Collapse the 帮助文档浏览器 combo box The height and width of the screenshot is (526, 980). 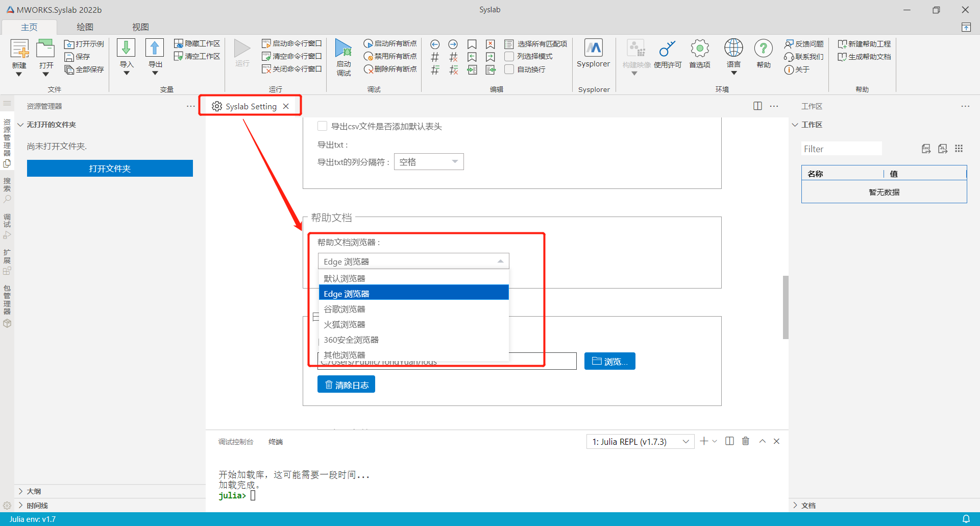[x=413, y=261]
